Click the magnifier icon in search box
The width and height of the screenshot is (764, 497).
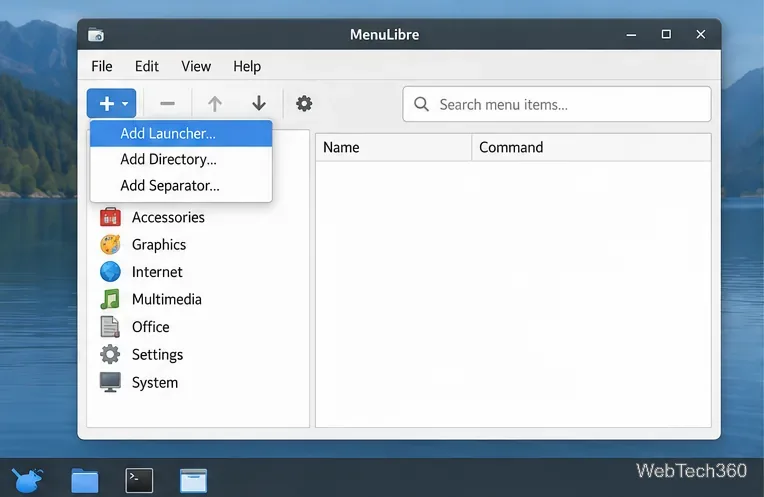pyautogui.click(x=421, y=104)
